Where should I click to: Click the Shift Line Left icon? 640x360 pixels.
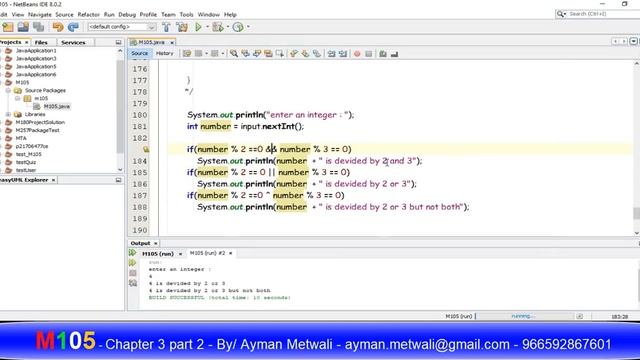point(331,54)
